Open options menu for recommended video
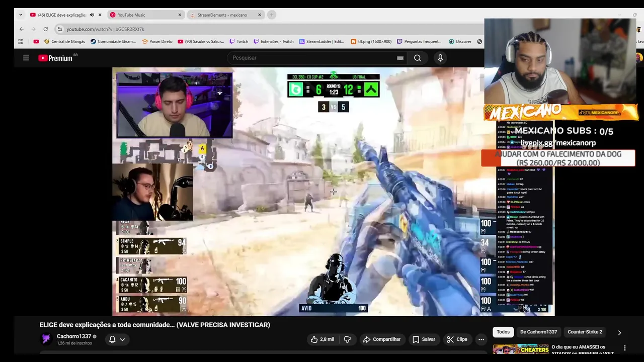The image size is (644, 362). coord(625,348)
